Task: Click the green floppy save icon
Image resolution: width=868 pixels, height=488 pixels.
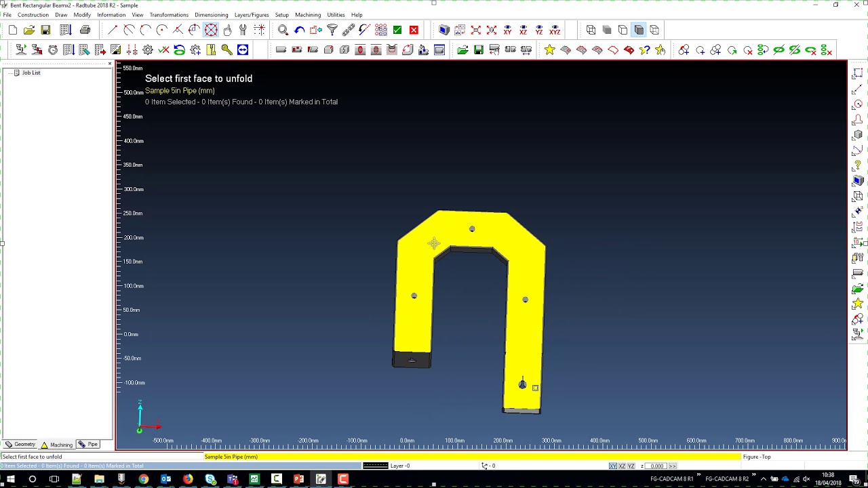Action: 479,50
